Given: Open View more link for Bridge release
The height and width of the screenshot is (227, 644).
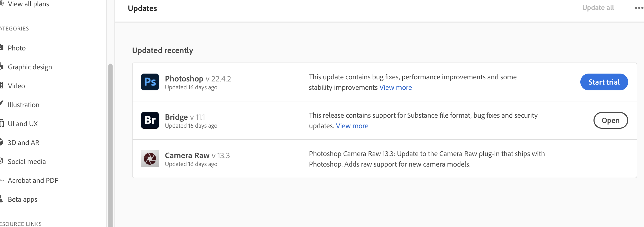Looking at the screenshot, I should [352, 126].
